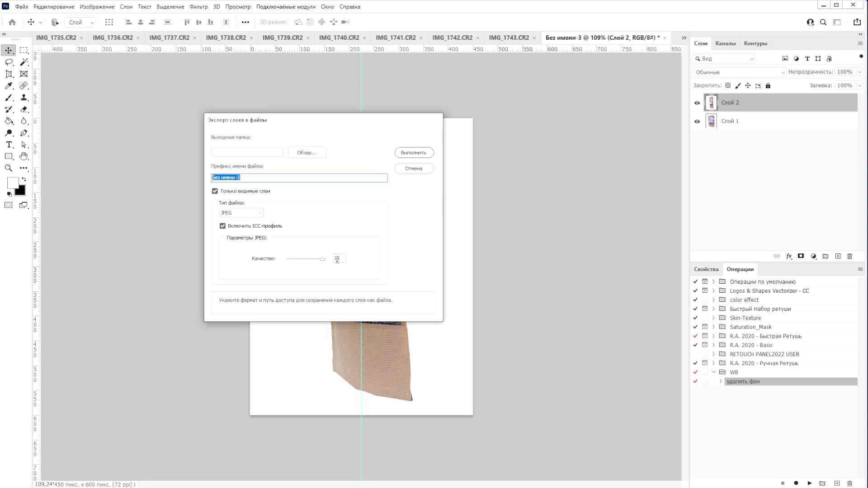
Task: Select the Lasso tool
Action: click(9, 62)
